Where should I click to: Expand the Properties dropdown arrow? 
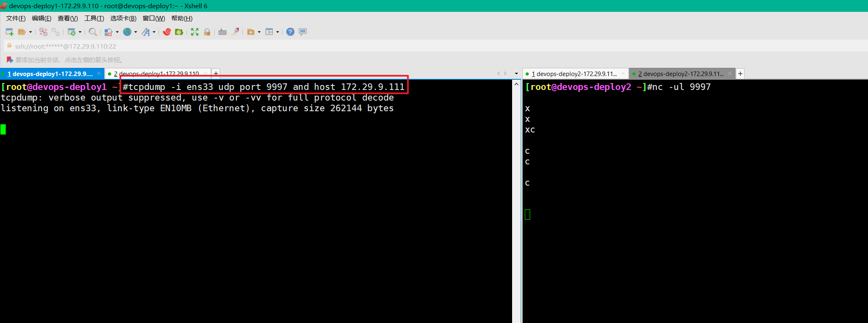80,32
